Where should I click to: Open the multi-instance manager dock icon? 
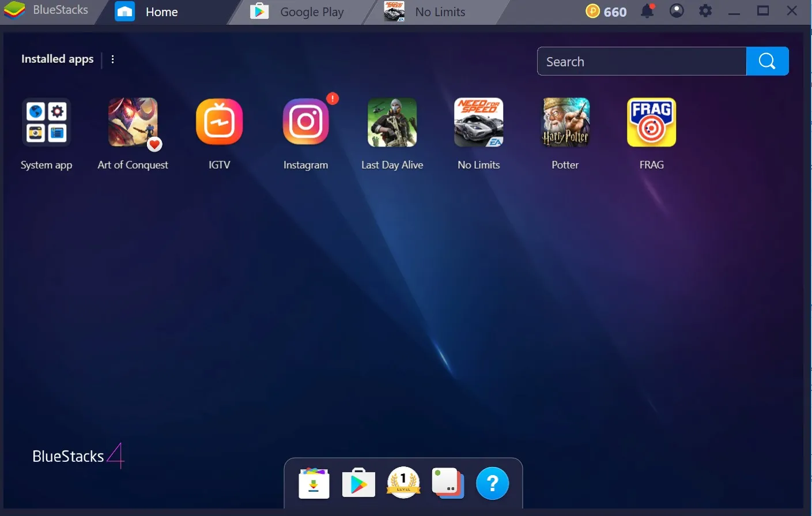tap(448, 483)
